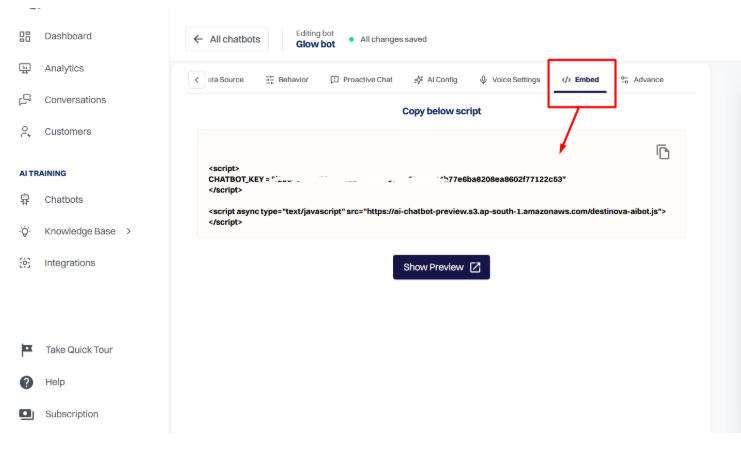This screenshot has height=453, width=741.
Task: Open the Integrations page
Action: [69, 263]
